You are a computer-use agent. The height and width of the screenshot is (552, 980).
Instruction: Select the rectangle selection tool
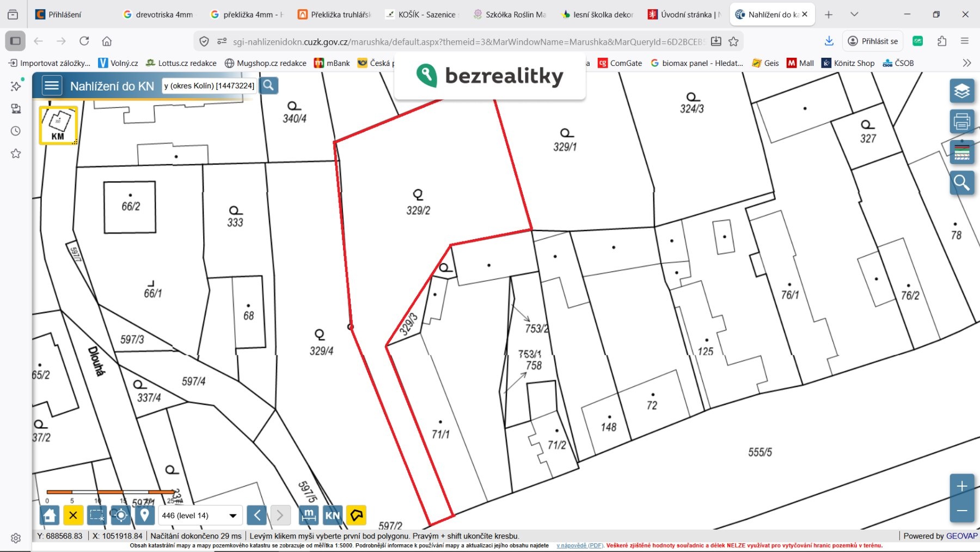pyautogui.click(x=96, y=515)
